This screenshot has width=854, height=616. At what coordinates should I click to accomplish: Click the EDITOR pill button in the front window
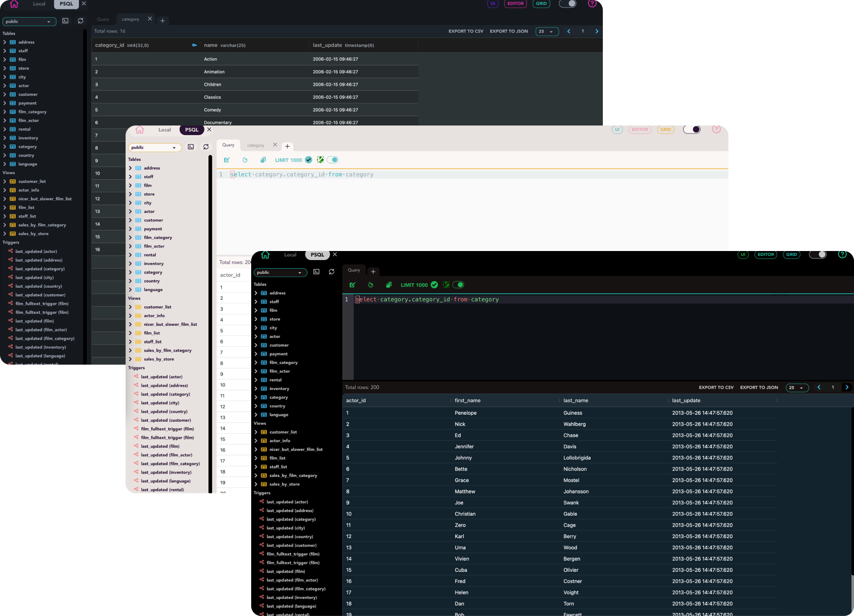[x=766, y=255]
